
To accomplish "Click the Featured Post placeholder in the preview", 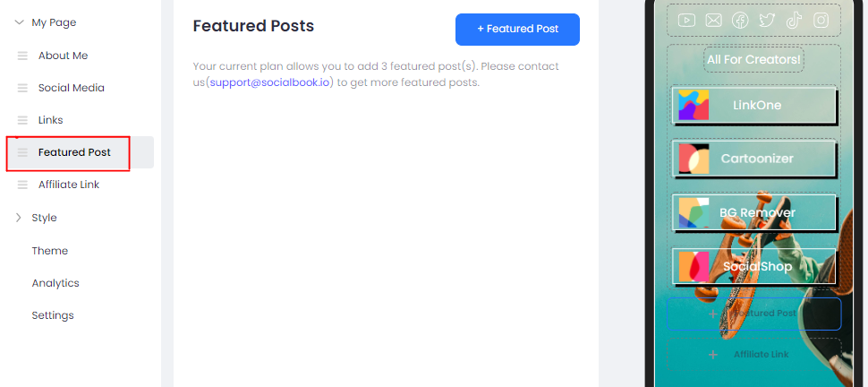I will click(754, 314).
